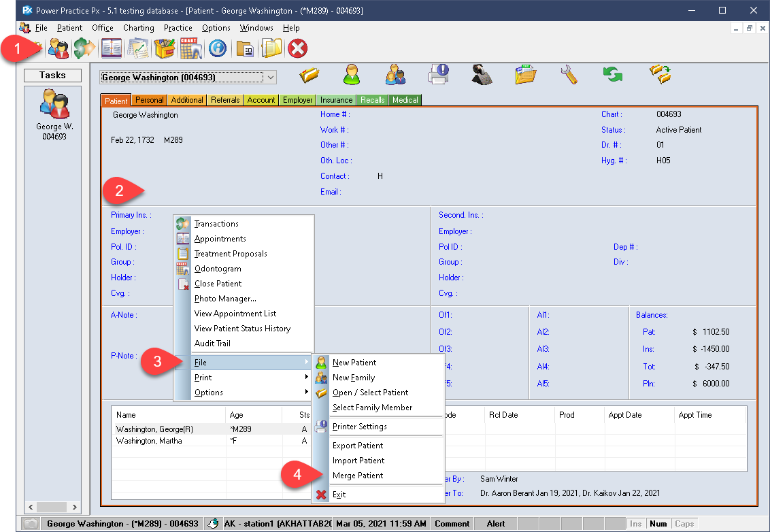Open the Help menu
This screenshot has width=770, height=532.
[291, 28]
